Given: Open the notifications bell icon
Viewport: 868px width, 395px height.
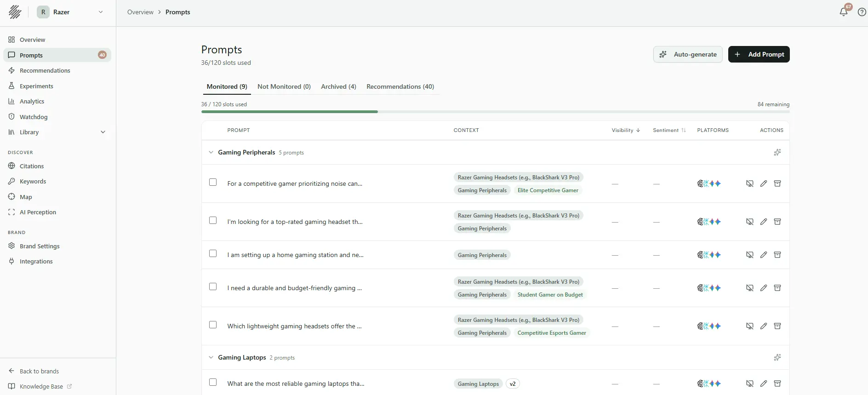Looking at the screenshot, I should [844, 12].
